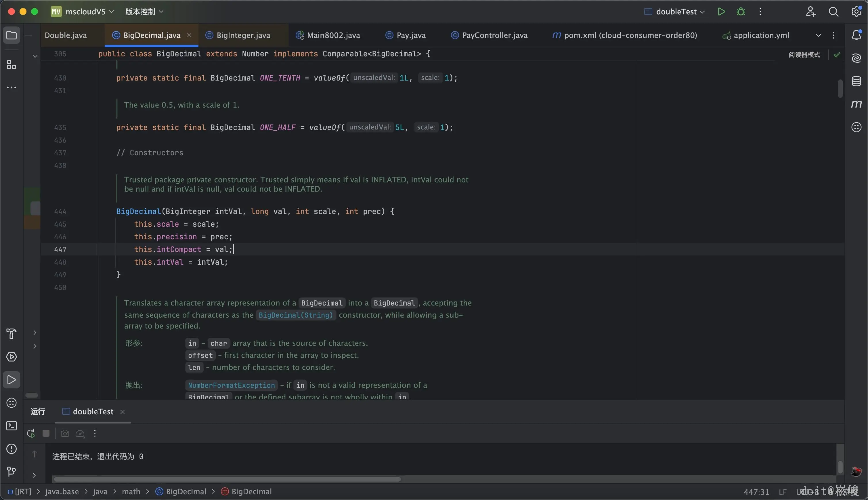Toggle reader mode (阅读器模式)
The height and width of the screenshot is (500, 868).
[x=804, y=55]
